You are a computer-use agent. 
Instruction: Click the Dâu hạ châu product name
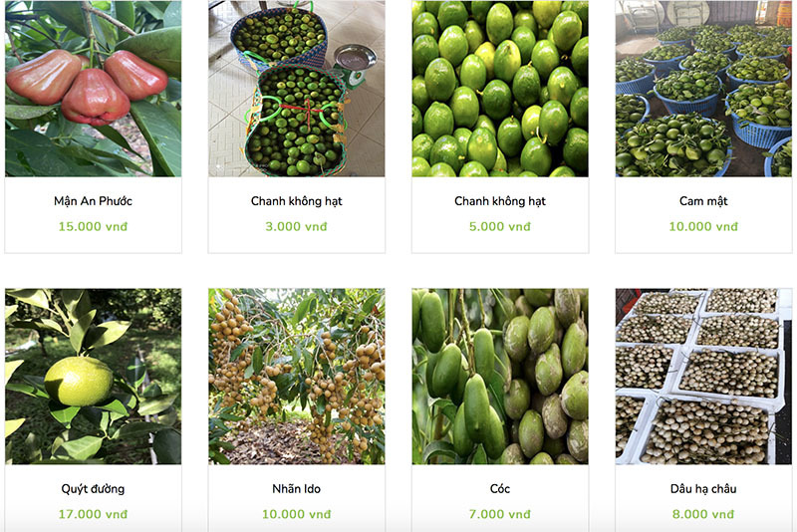tap(703, 489)
